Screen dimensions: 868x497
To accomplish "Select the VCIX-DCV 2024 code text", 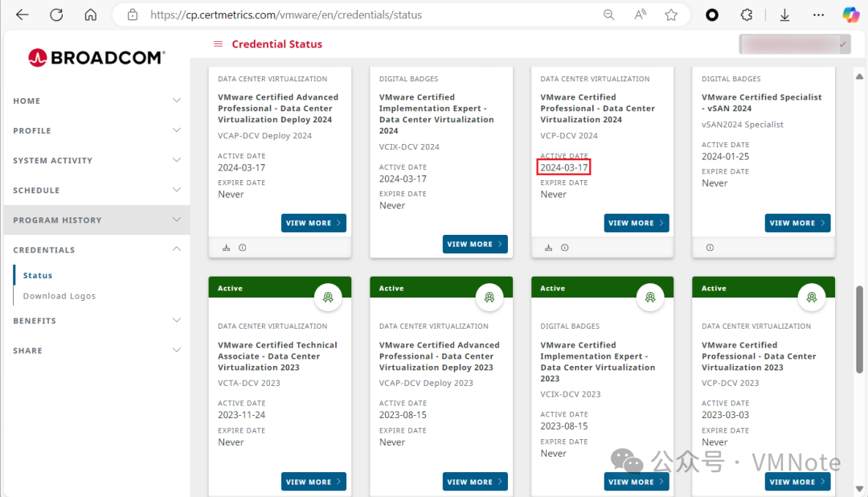I will [409, 147].
